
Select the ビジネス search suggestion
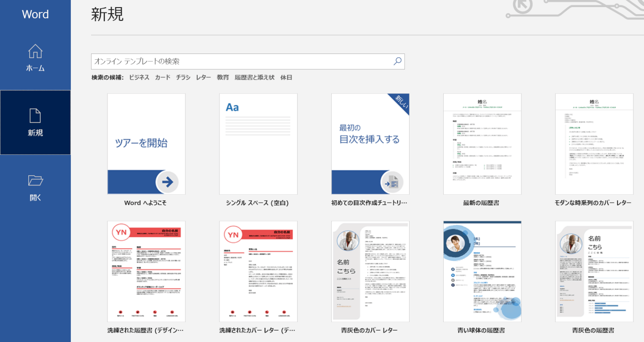(x=139, y=77)
